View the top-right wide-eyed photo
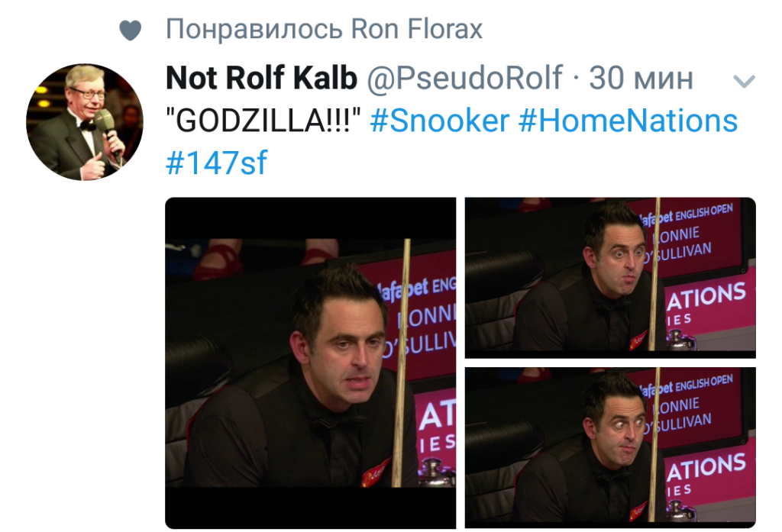Image resolution: width=782 pixels, height=532 pixels. tap(610, 278)
